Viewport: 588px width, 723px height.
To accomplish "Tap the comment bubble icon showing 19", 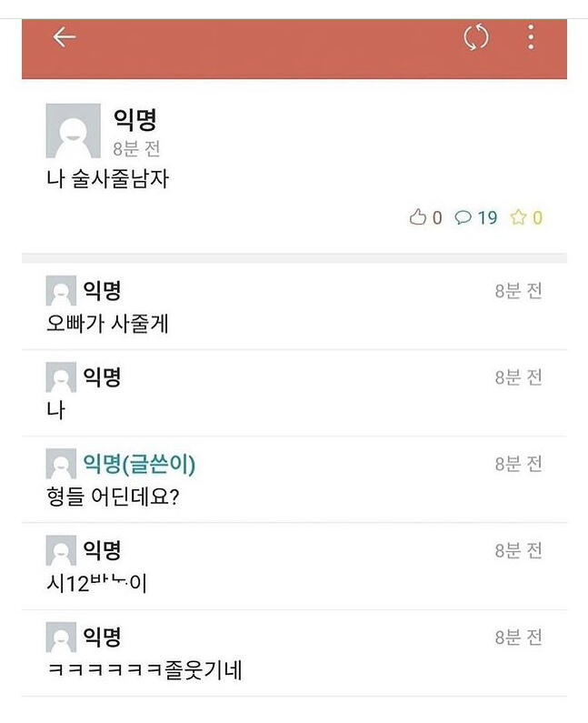I will pos(463,217).
